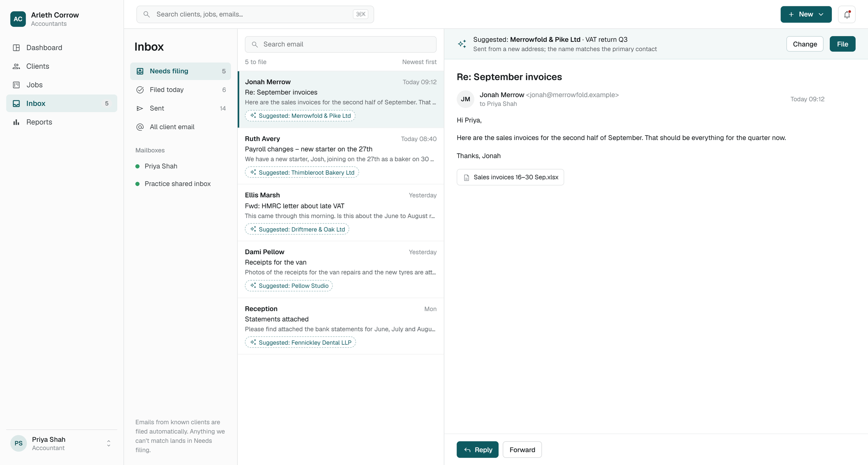Focus the Search clients, jobs, emails field
This screenshot has height=465, width=868.
[x=255, y=14]
